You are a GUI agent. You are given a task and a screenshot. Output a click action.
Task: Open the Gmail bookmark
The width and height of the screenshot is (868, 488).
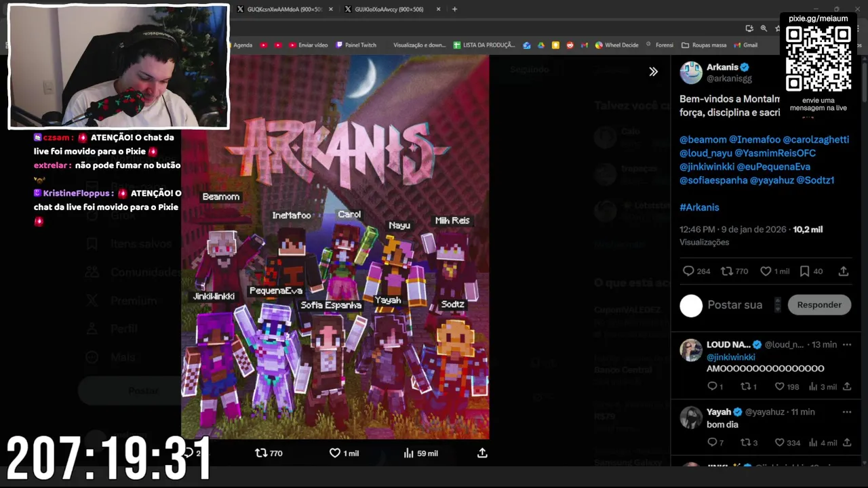pos(745,45)
